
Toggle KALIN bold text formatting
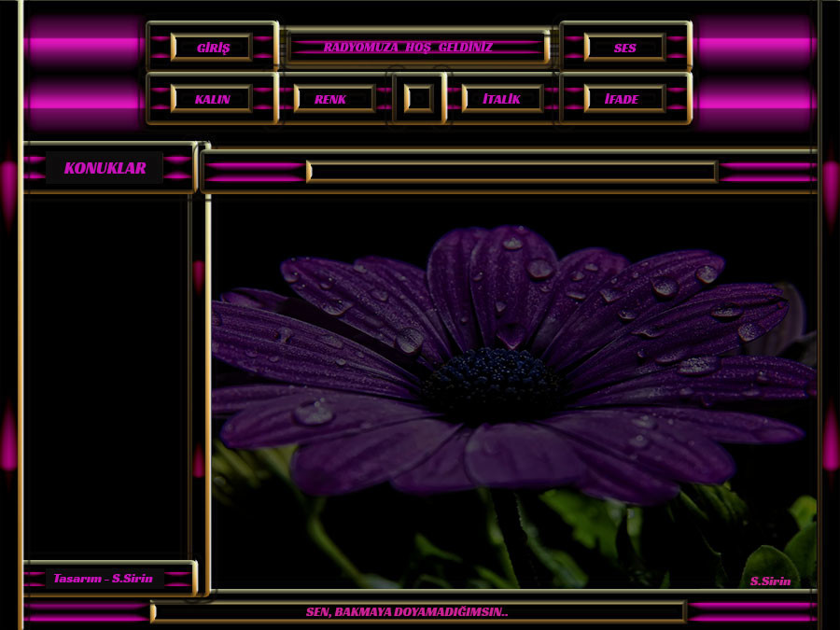(212, 99)
